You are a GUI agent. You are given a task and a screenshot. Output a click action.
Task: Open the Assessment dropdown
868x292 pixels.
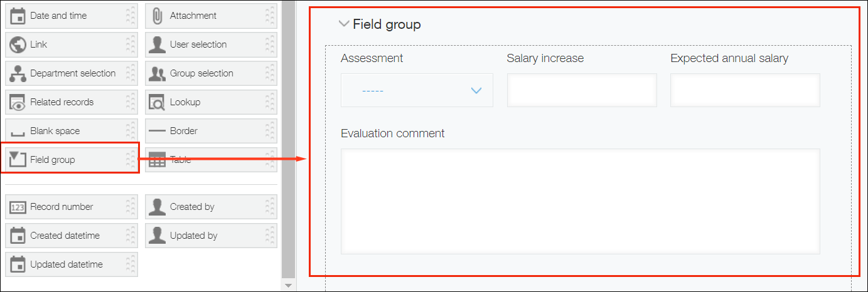point(417,91)
